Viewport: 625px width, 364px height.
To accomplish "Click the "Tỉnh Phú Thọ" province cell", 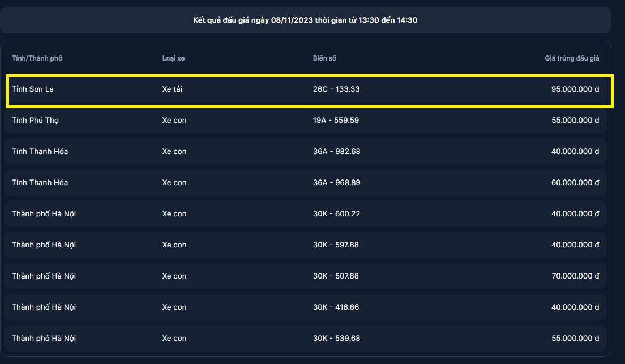I will 35,121.
